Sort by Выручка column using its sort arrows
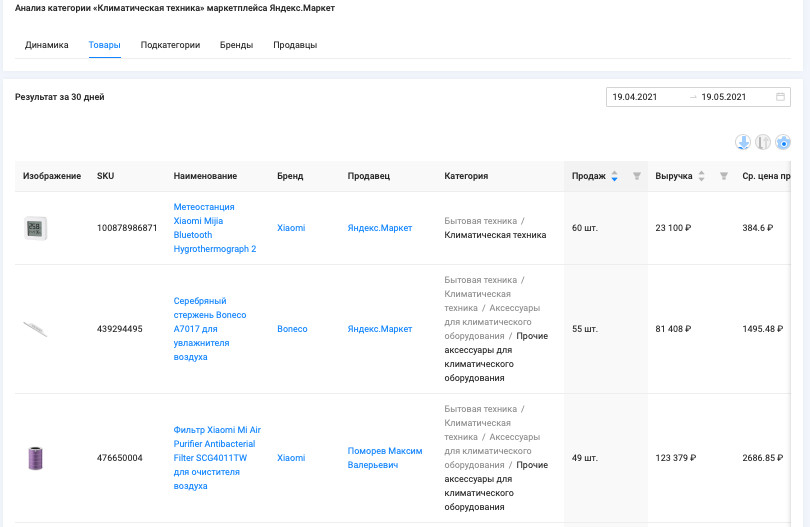Viewport: 810px width, 527px height. (x=702, y=176)
